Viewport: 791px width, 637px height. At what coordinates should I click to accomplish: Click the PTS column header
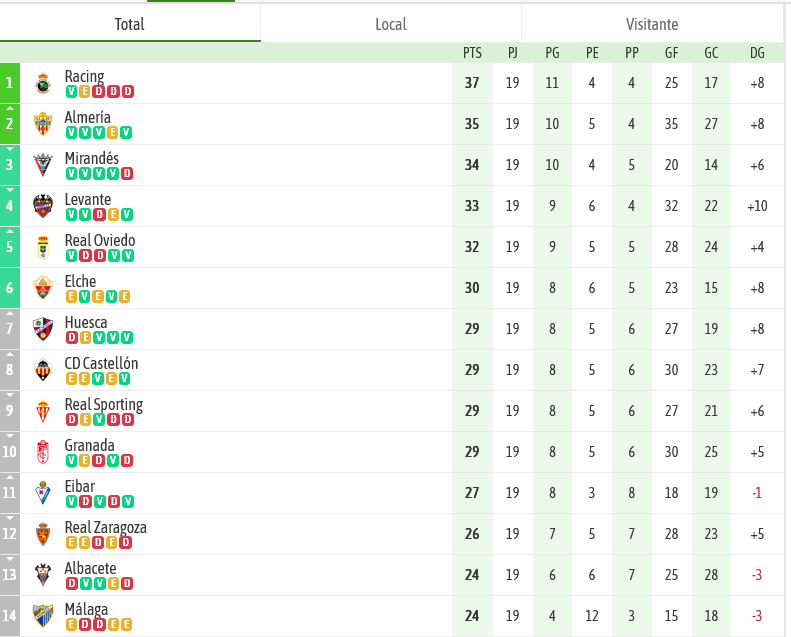click(472, 53)
